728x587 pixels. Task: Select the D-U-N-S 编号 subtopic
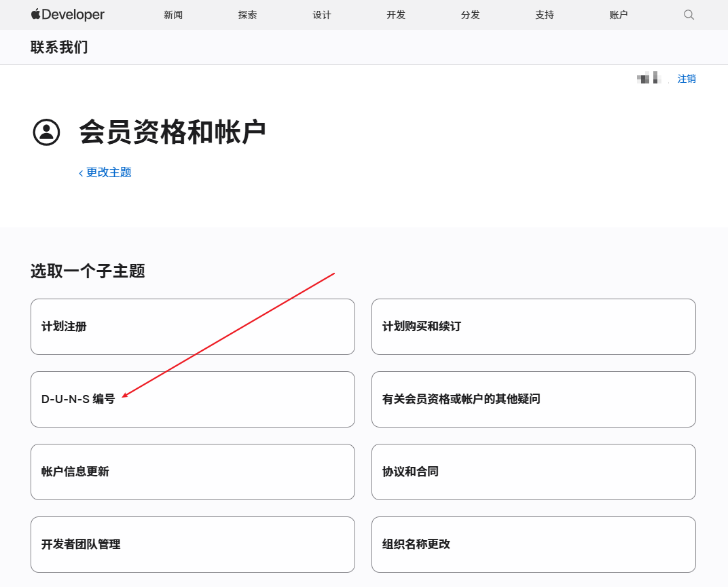[193, 399]
